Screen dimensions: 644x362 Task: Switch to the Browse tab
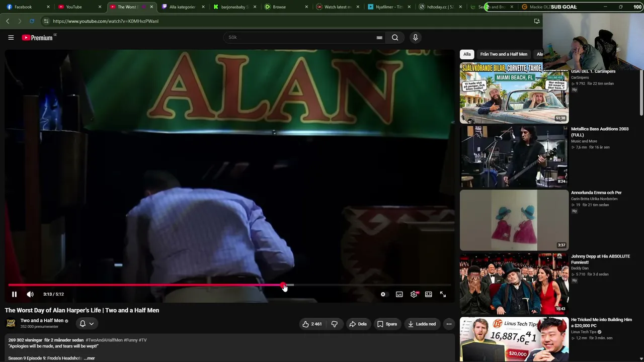(x=286, y=7)
